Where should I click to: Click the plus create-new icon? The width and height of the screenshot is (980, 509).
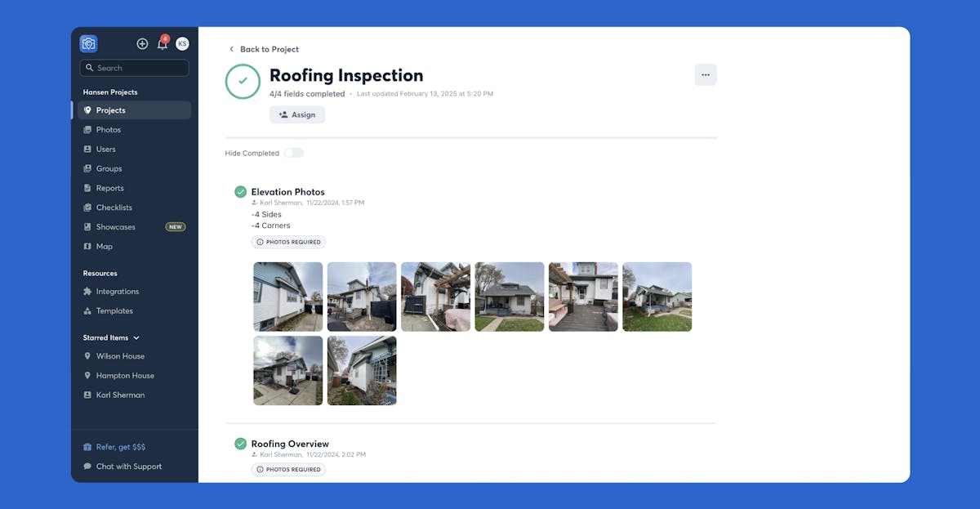pyautogui.click(x=142, y=44)
